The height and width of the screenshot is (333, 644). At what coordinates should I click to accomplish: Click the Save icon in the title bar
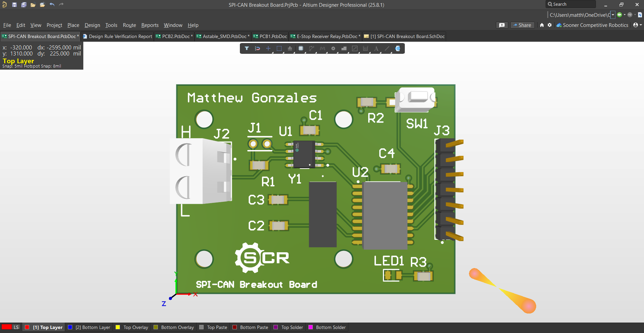point(14,5)
